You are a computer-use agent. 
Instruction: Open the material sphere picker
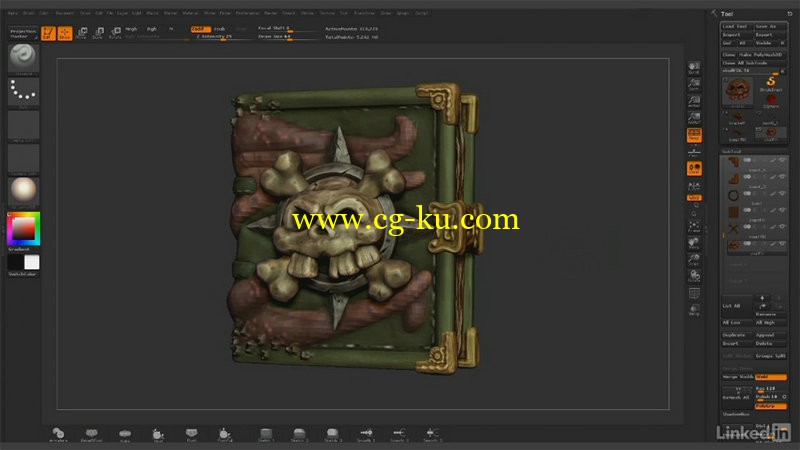point(23,192)
